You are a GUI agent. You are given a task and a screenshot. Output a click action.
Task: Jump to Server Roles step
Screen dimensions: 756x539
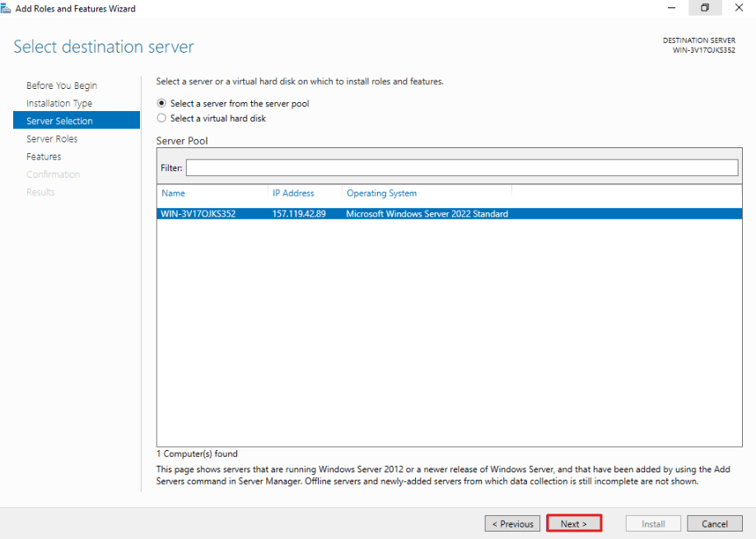click(x=52, y=139)
